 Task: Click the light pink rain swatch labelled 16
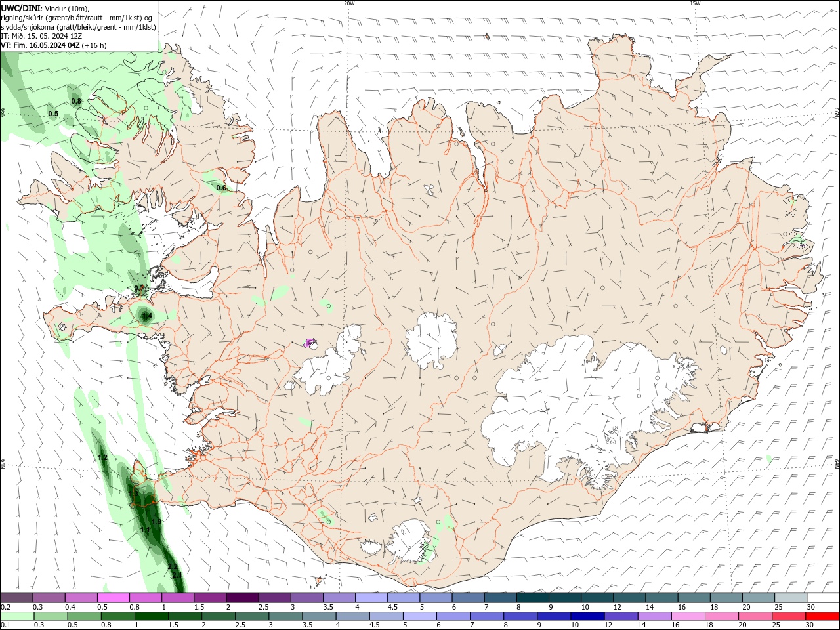688,616
